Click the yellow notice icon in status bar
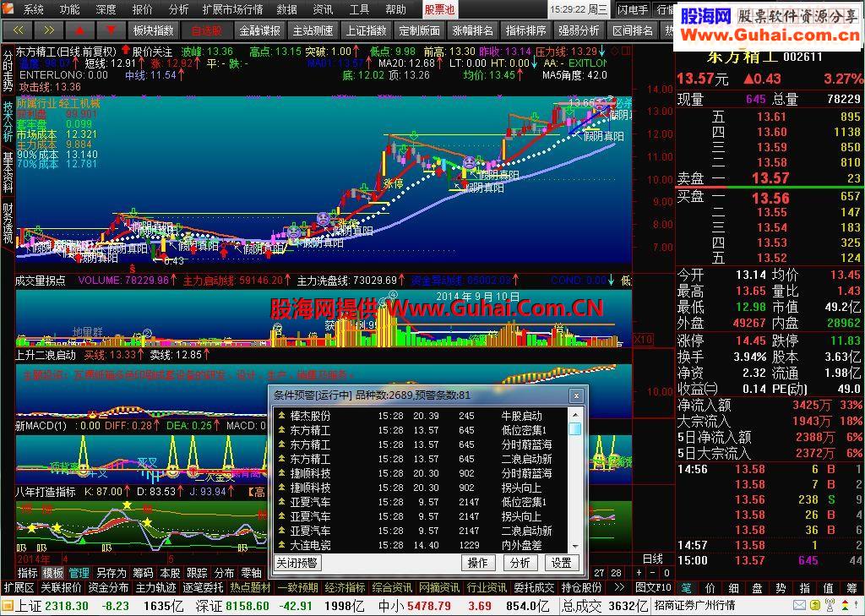Viewport: 865px width, 616px height. [814, 606]
